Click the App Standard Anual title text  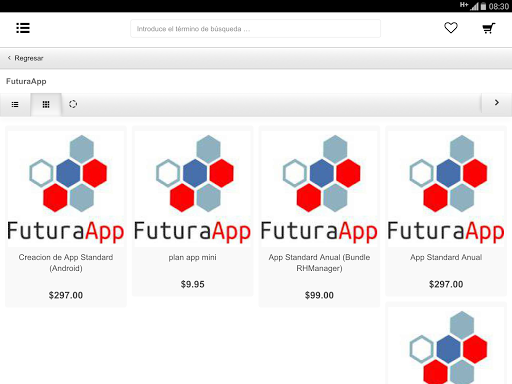pos(446,257)
